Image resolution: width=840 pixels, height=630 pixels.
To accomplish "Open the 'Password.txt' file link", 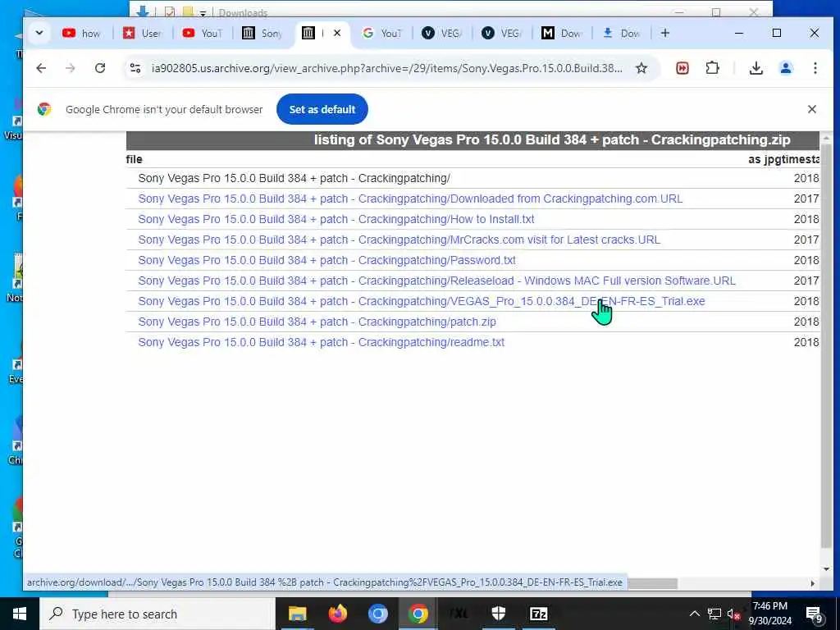I will (326, 260).
